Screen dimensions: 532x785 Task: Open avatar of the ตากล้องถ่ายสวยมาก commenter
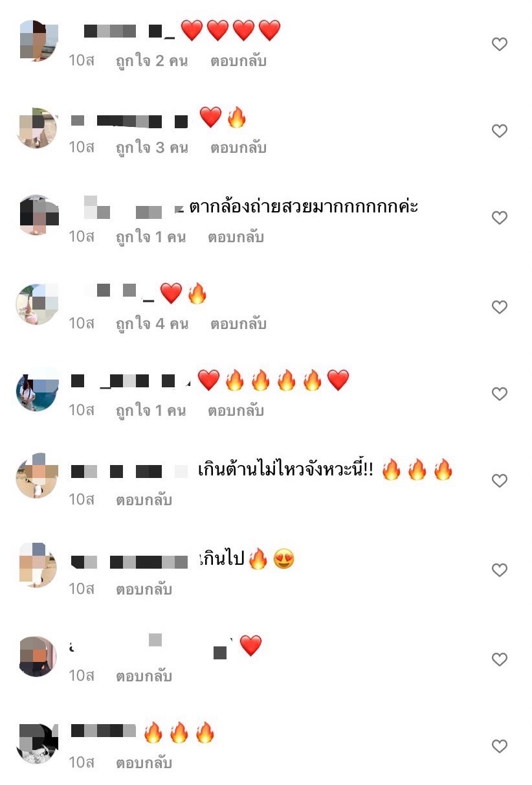click(x=37, y=215)
